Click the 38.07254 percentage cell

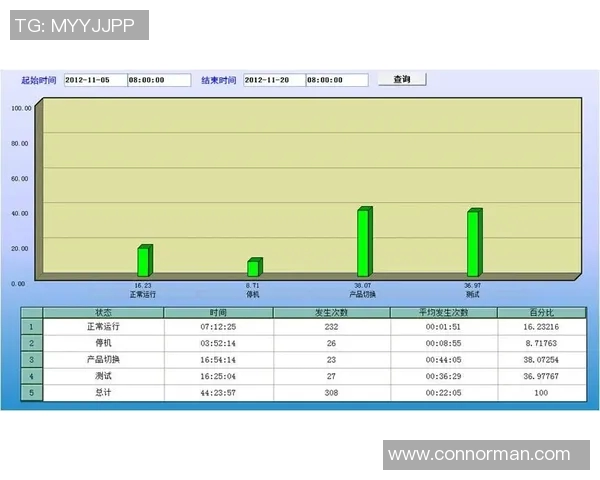(x=541, y=359)
